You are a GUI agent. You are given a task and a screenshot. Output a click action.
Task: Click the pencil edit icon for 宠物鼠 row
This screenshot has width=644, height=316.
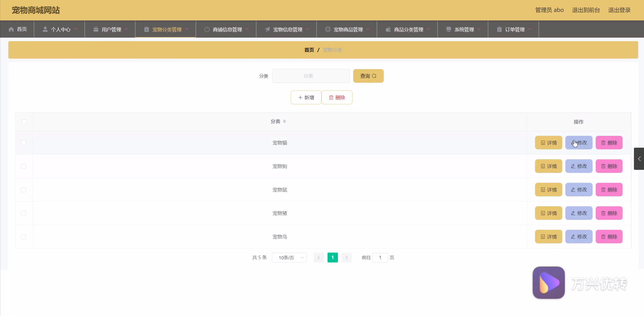(x=573, y=190)
